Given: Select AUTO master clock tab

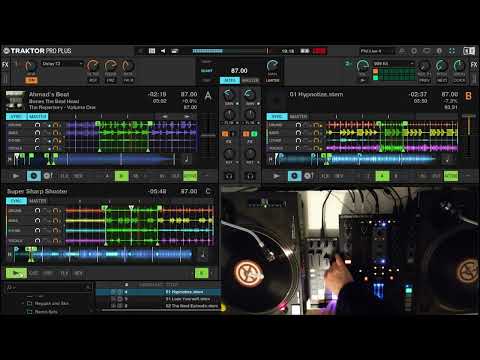Looking at the screenshot, I should pyautogui.click(x=230, y=80).
